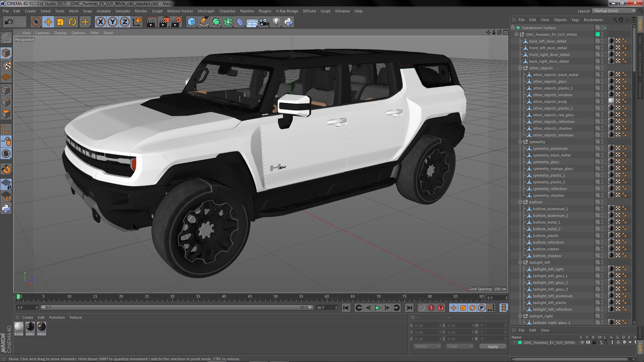Click the Apply button
The height and width of the screenshot is (362, 644).
[493, 347]
